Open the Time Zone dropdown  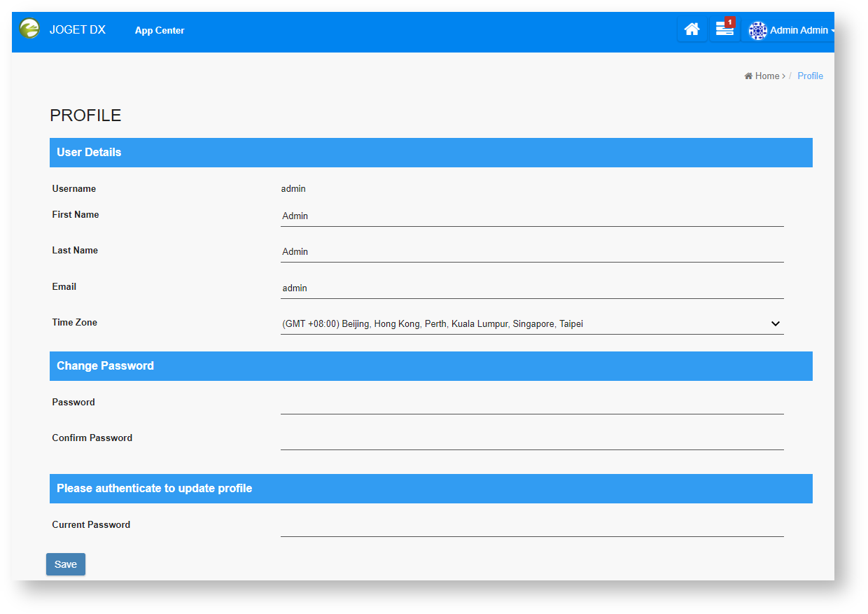tap(532, 323)
